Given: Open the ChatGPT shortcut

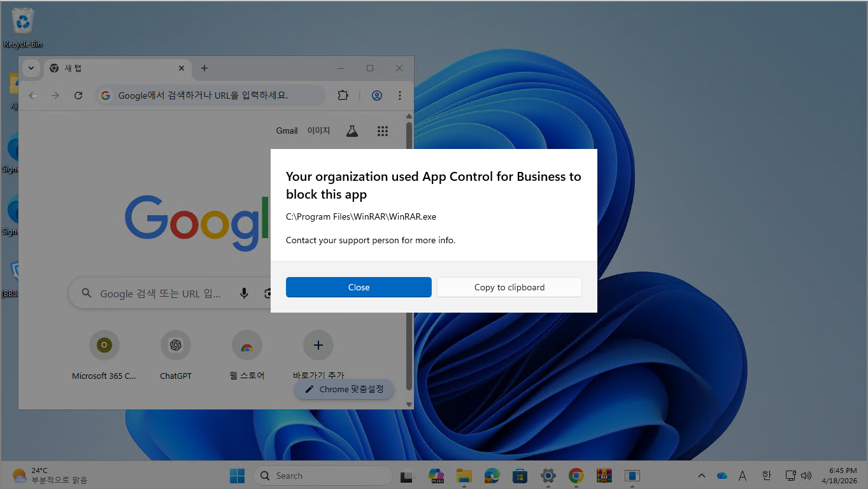Looking at the screenshot, I should coord(176,356).
